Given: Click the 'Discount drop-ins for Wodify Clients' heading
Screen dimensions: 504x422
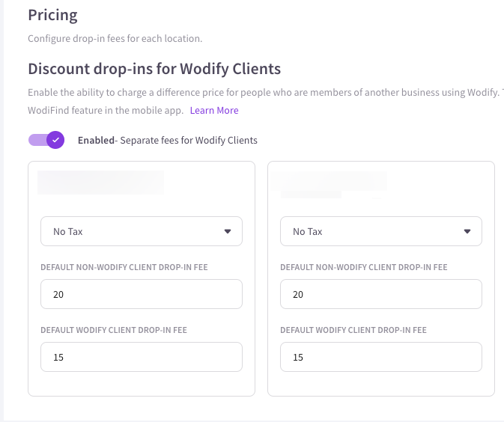Looking at the screenshot, I should tap(154, 69).
